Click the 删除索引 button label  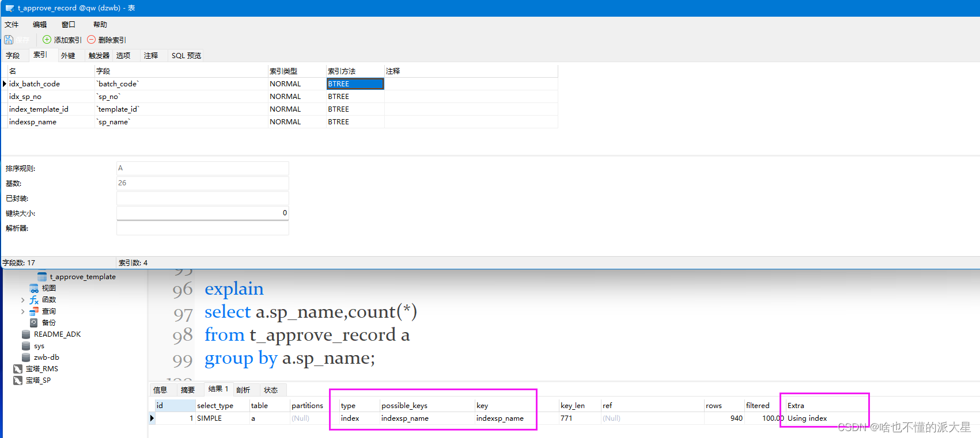pyautogui.click(x=112, y=40)
